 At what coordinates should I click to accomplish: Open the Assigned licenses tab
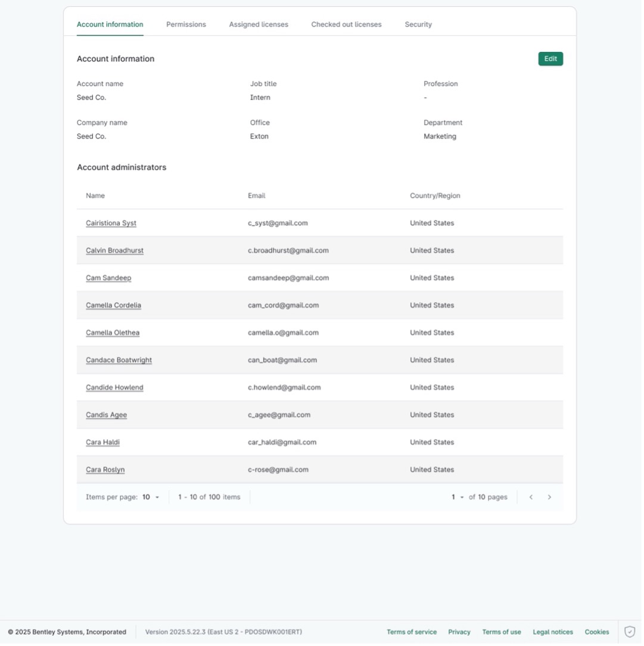(258, 24)
